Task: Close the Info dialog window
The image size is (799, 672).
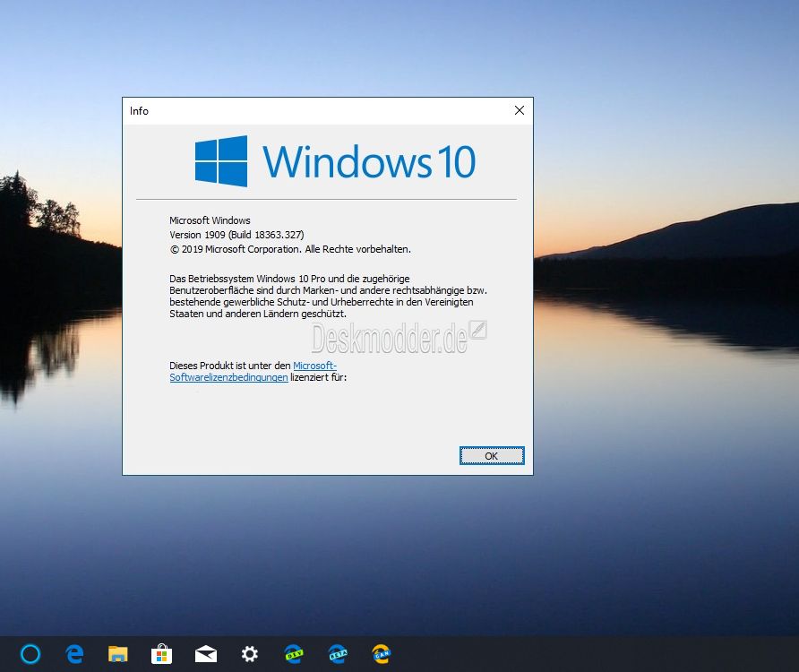Action: (520, 110)
